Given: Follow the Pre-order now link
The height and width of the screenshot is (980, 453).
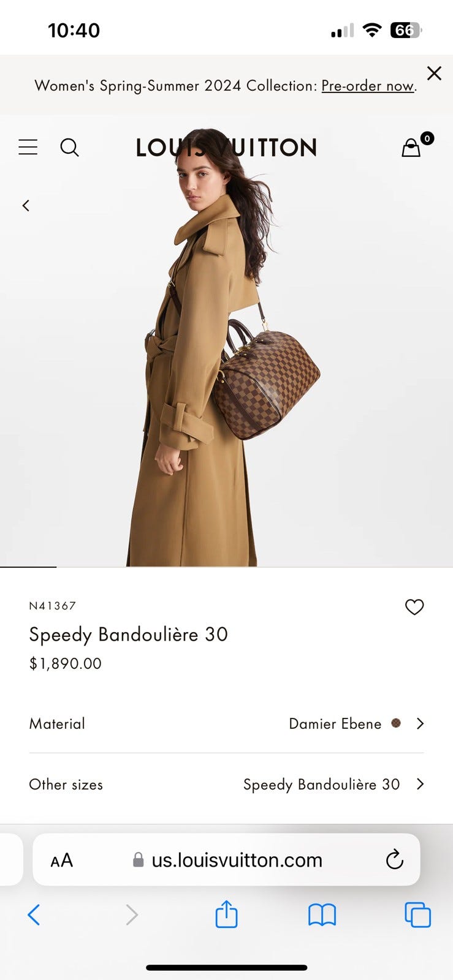Looking at the screenshot, I should point(368,86).
